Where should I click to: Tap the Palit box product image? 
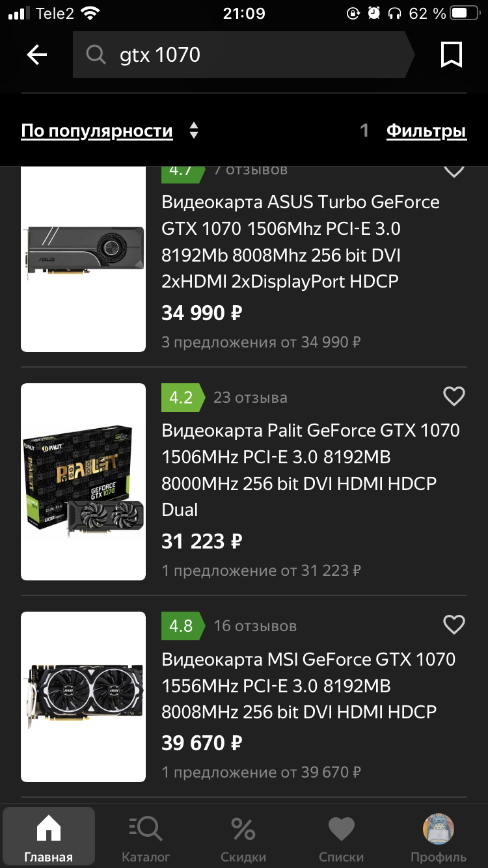83,481
